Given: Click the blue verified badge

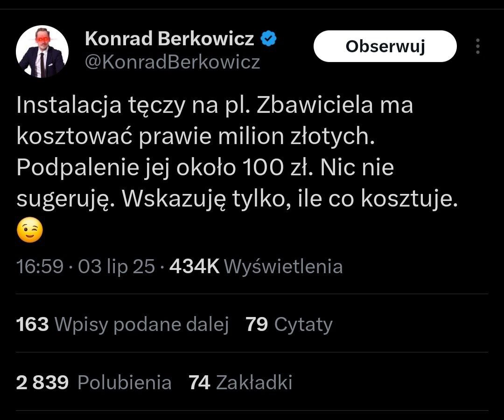Looking at the screenshot, I should tap(268, 39).
